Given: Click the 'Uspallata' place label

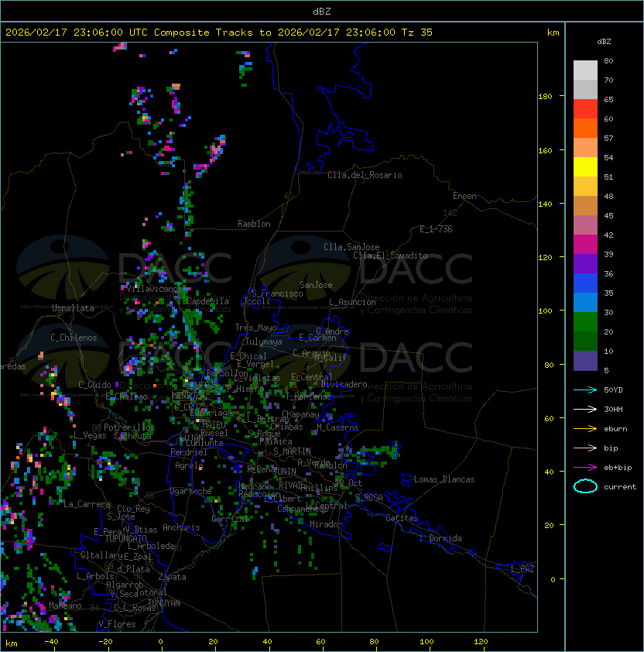Looking at the screenshot, I should pyautogui.click(x=73, y=308).
